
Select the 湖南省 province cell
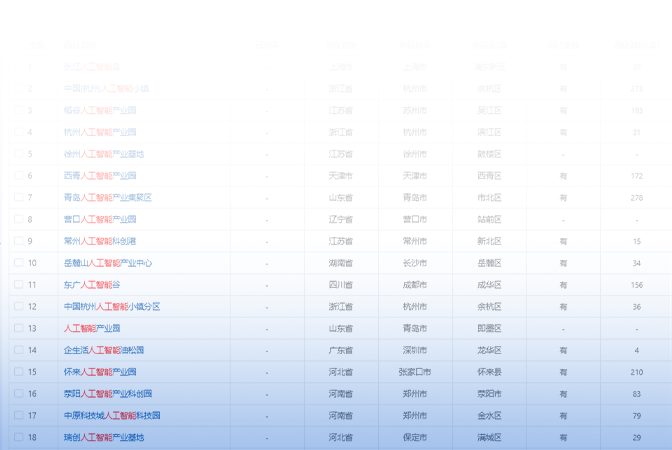coord(341,263)
